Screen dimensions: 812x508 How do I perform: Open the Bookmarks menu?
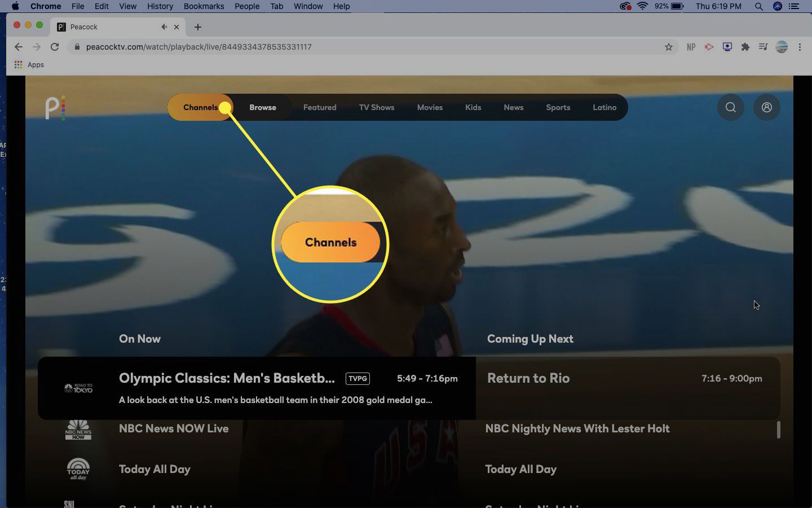(x=204, y=6)
